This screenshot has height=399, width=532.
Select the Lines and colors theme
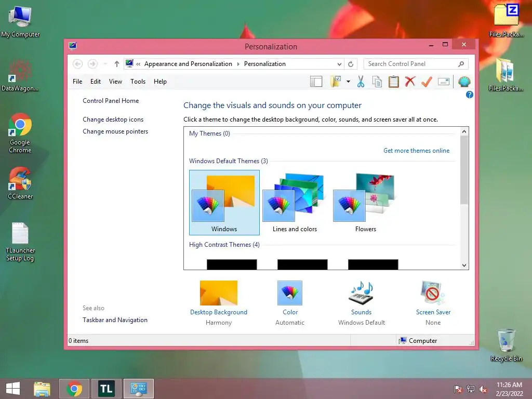coord(295,203)
